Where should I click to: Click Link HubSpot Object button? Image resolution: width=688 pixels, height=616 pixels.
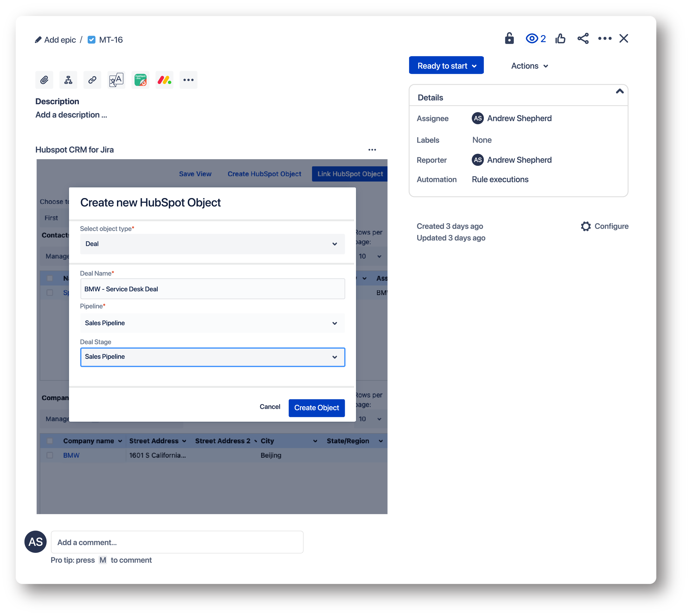click(350, 174)
